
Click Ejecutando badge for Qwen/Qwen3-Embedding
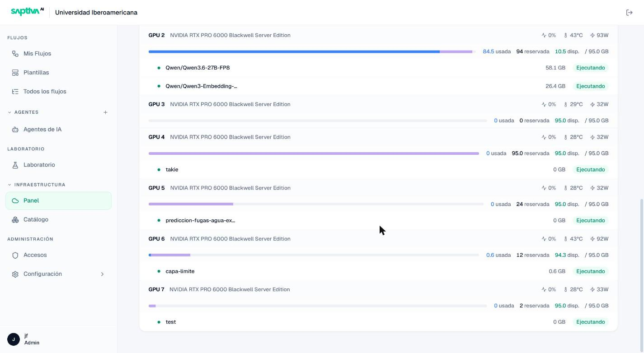click(x=590, y=86)
